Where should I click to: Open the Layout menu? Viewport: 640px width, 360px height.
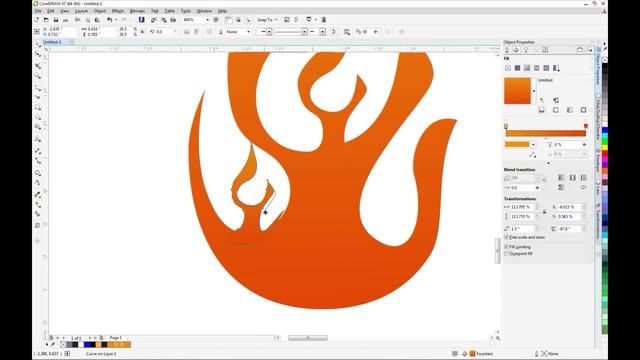pyautogui.click(x=81, y=11)
